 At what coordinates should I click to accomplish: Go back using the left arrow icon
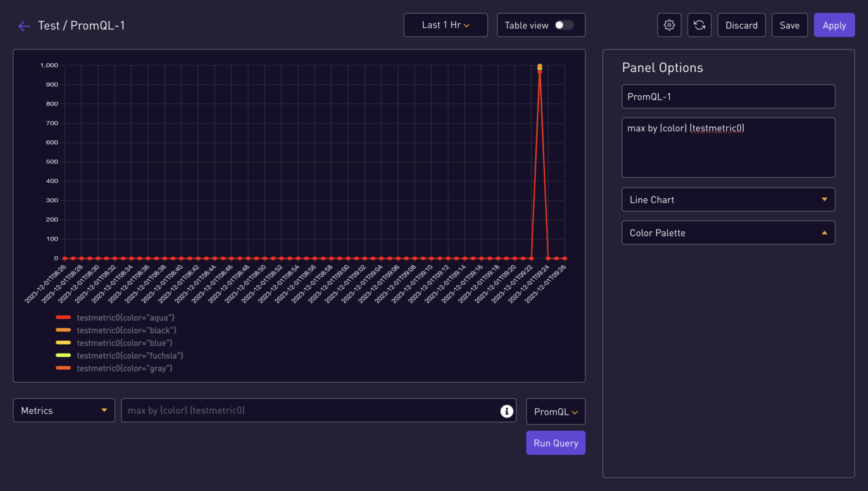coord(24,26)
